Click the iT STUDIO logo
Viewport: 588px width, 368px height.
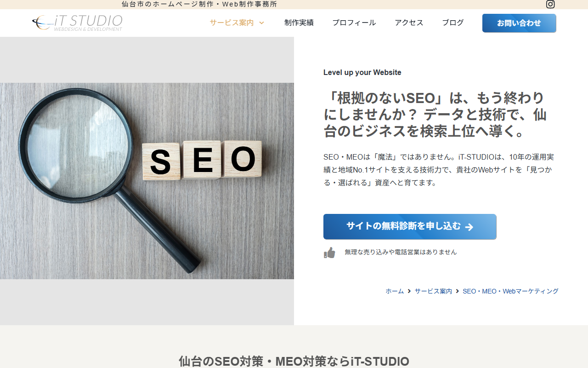coord(77,23)
